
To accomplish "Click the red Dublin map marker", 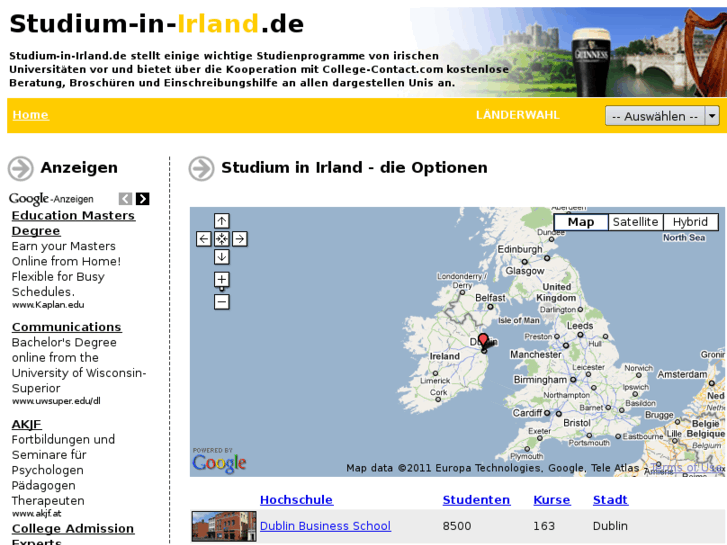I will 483,341.
